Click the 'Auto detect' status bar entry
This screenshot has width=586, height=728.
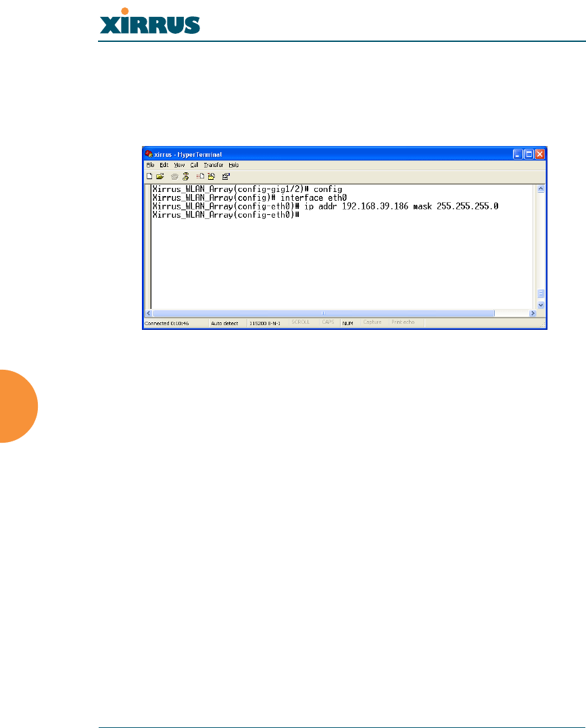(x=225, y=324)
